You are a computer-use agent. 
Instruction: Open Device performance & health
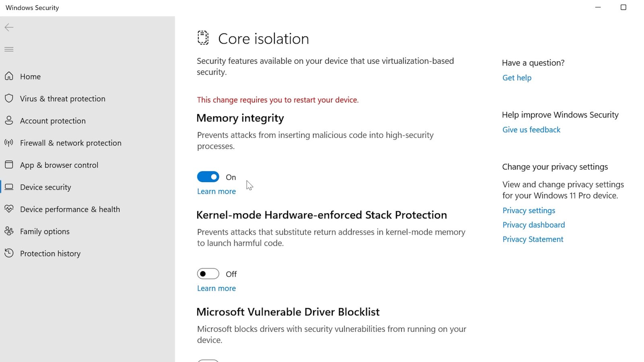70,209
